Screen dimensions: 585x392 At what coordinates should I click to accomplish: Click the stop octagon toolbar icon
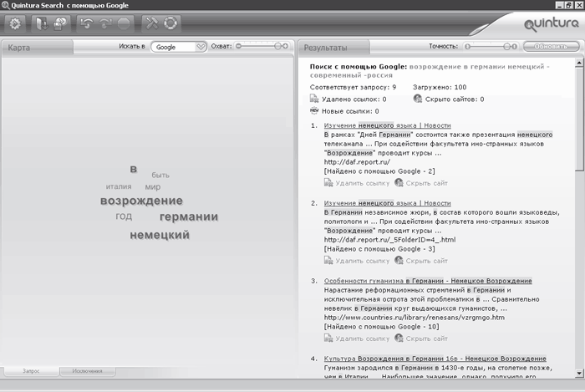pos(124,24)
